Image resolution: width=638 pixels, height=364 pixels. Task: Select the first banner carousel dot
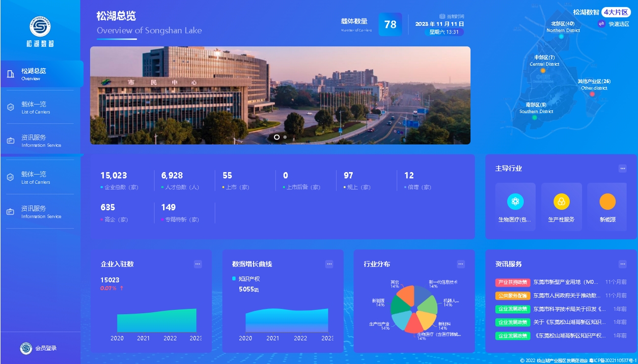click(276, 137)
